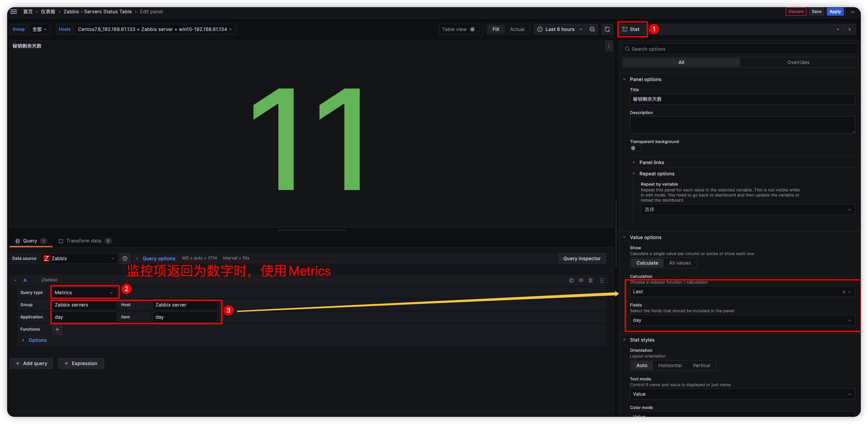
Task: Refresh the dashboard panel data
Action: [607, 29]
